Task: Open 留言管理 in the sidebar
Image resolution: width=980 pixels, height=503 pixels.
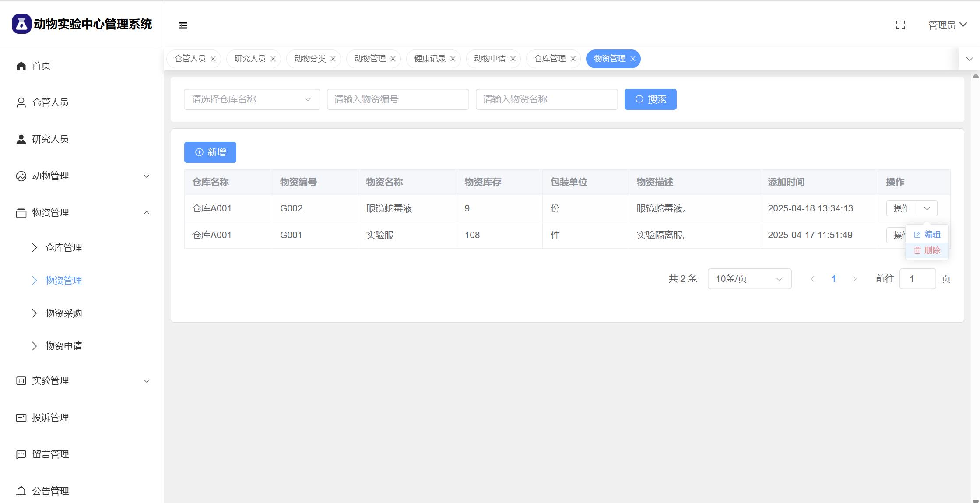Action: click(x=50, y=454)
